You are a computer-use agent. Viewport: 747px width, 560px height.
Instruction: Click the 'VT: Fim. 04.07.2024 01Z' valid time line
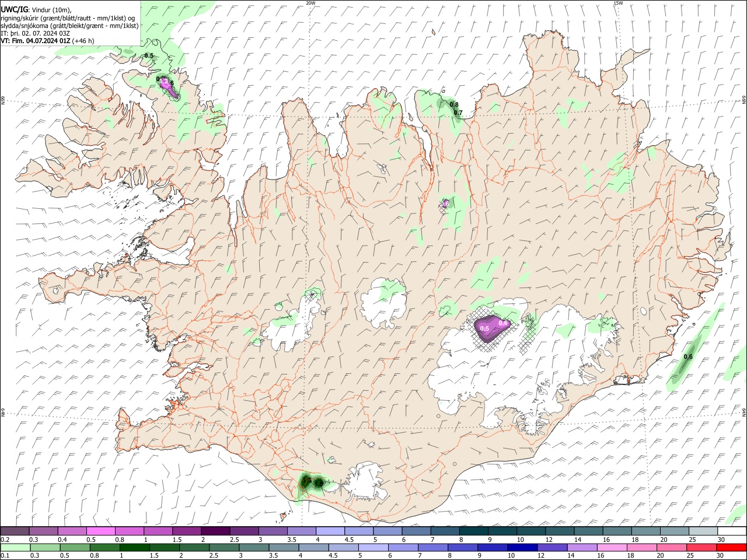pos(36,41)
